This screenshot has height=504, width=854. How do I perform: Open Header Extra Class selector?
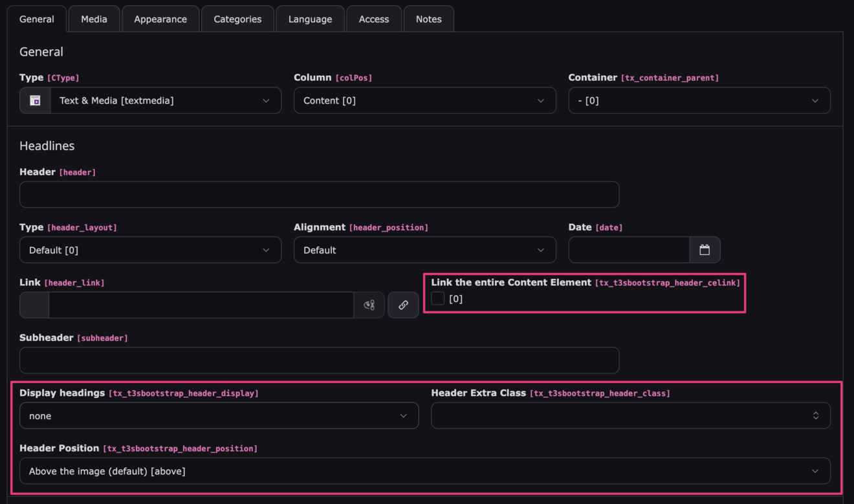coord(630,416)
